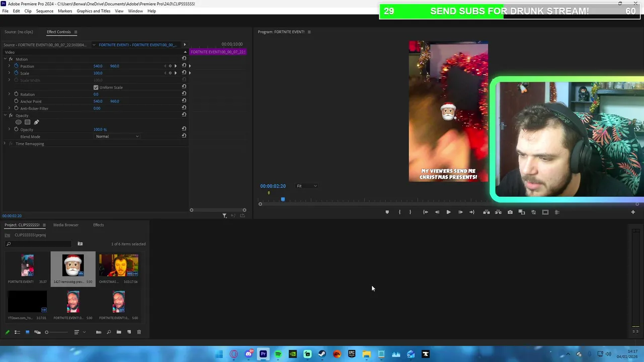Toggle the Uniform Scale checkbox
644x362 pixels.
(96, 87)
